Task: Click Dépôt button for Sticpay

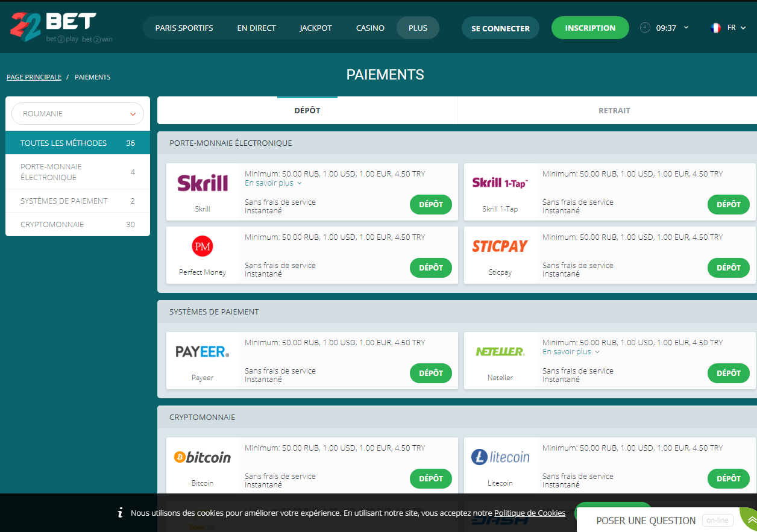Action: tap(729, 268)
